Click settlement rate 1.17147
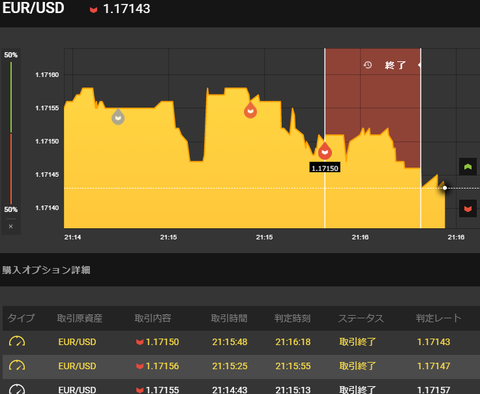 click(x=433, y=366)
